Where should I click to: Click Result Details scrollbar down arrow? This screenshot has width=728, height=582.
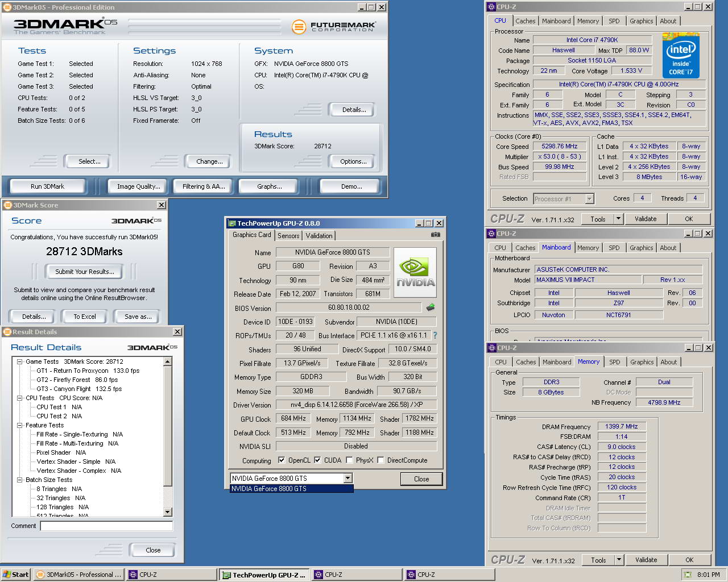pos(168,512)
